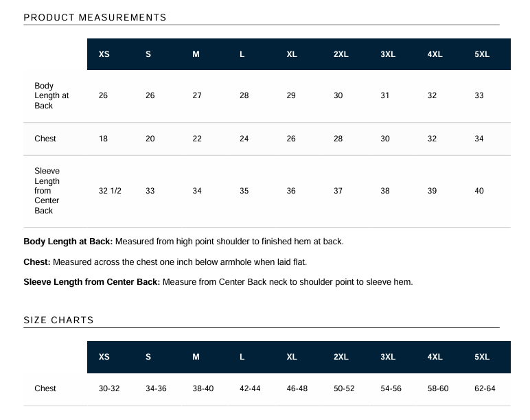
Task: Click the 32 1/2 sleeve length value
Action: (x=110, y=191)
